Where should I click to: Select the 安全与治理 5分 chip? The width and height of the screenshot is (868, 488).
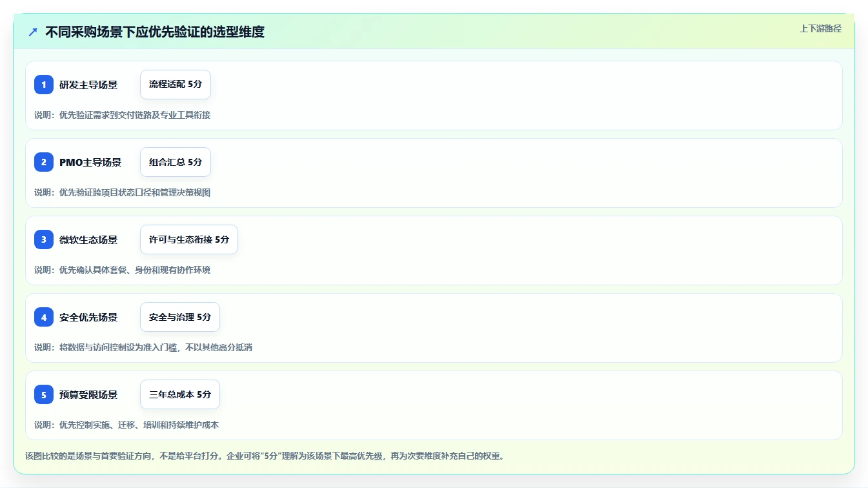[180, 317]
